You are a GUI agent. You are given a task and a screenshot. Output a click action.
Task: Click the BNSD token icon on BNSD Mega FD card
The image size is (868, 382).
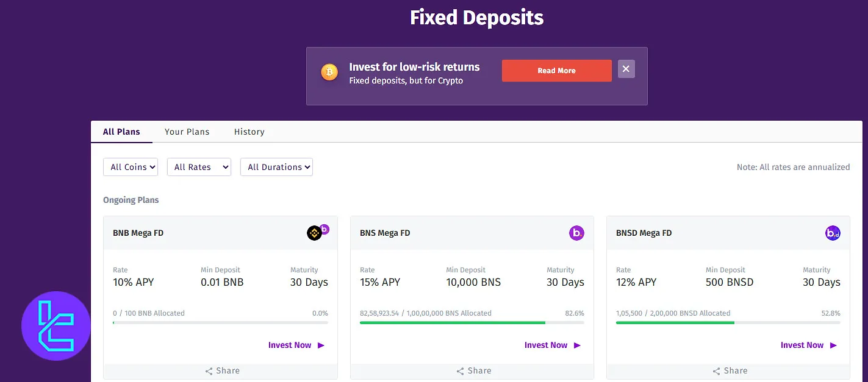(833, 233)
